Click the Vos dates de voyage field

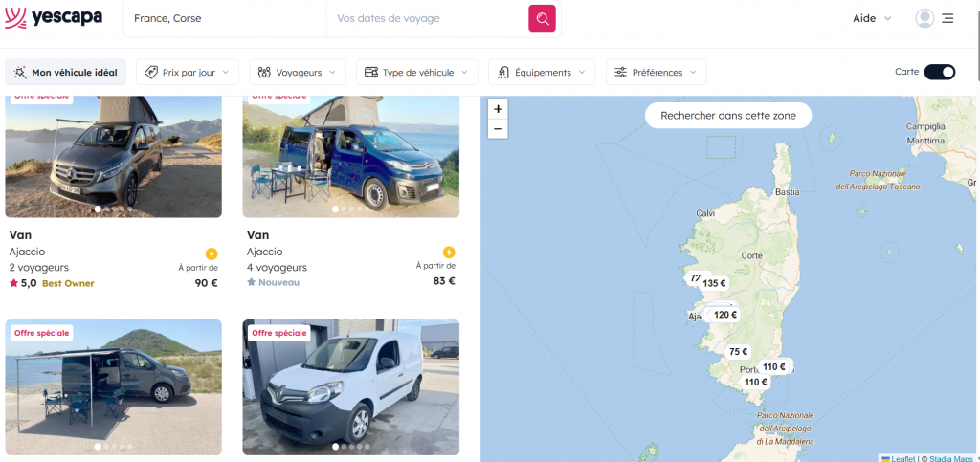428,18
